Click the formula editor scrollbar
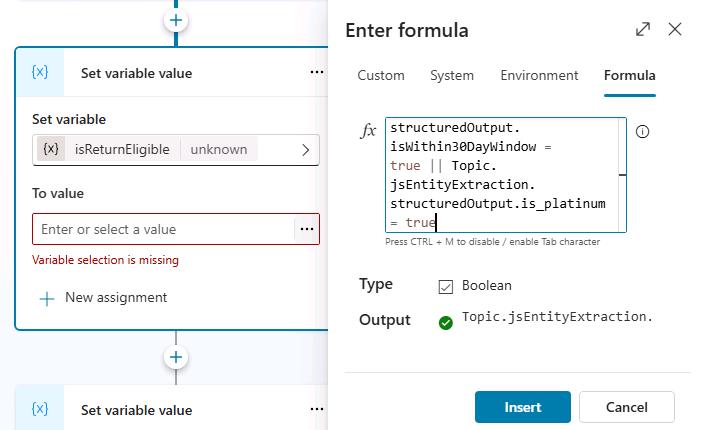The image size is (706, 430). pos(622,175)
